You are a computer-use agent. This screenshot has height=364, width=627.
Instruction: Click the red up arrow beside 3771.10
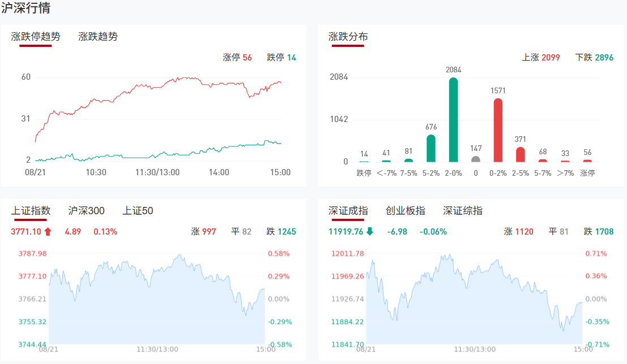tap(48, 232)
